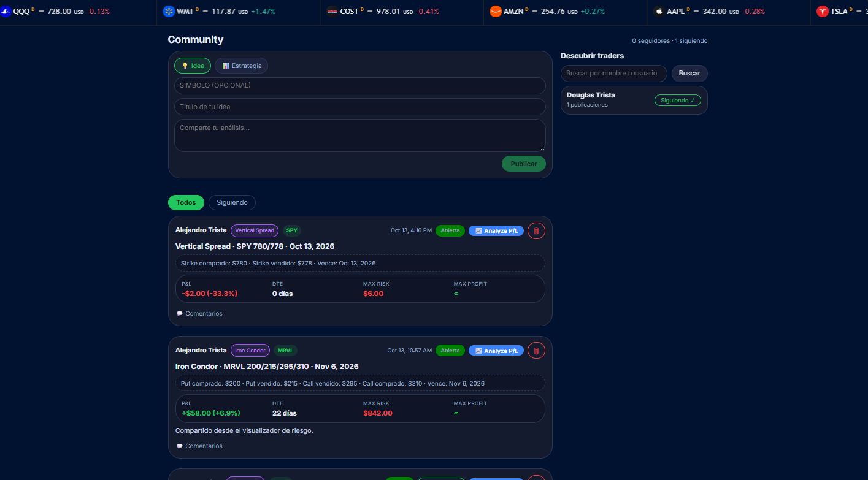Viewport: 868px width, 480px height.
Task: Click timestamp 'Oct 13, 10:57 AM'
Action: pyautogui.click(x=410, y=351)
